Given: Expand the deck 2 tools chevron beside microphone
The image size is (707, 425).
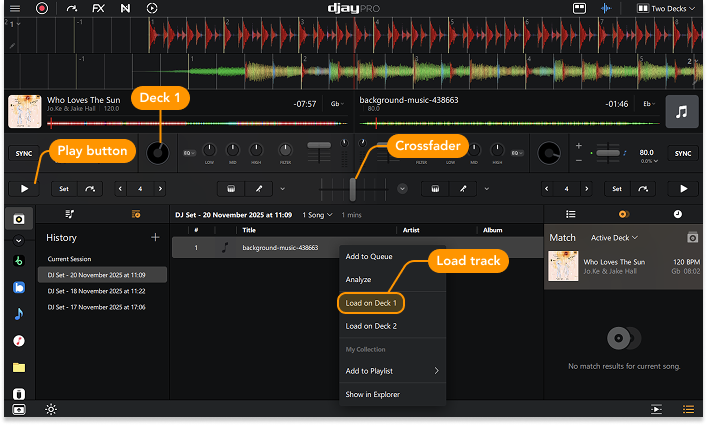Looking at the screenshot, I should (x=487, y=189).
